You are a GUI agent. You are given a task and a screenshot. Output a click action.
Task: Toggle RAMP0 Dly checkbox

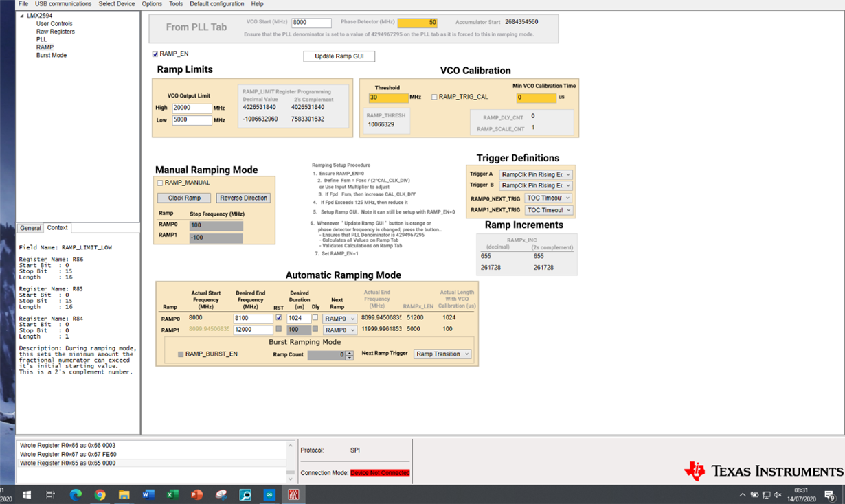(x=315, y=318)
